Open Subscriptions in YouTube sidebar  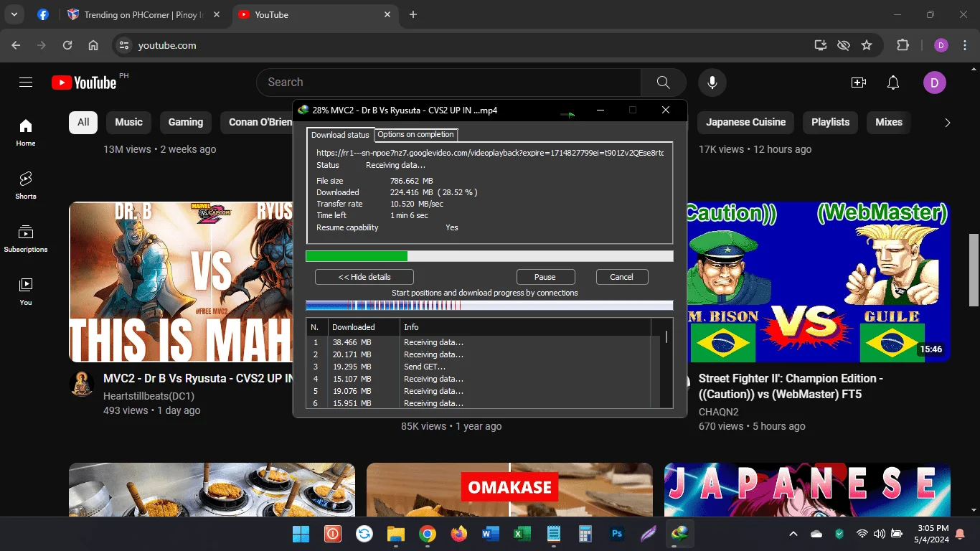point(26,239)
